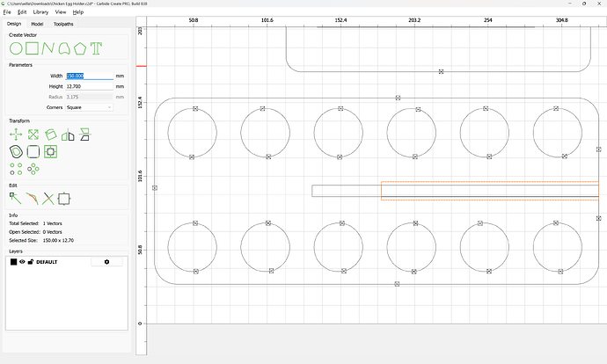Click the DEFAULT layer color swatch
Screen dimensions: 607x364
[14, 262]
